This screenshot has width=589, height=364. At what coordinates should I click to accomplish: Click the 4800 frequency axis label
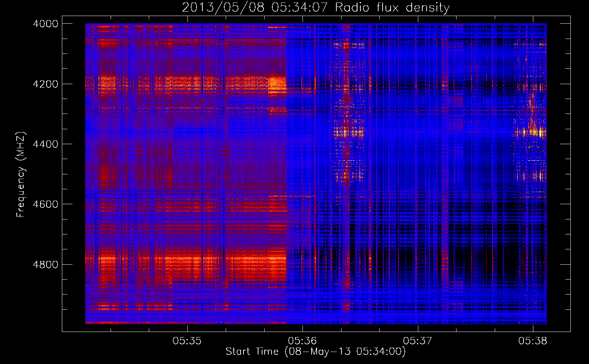pyautogui.click(x=46, y=265)
